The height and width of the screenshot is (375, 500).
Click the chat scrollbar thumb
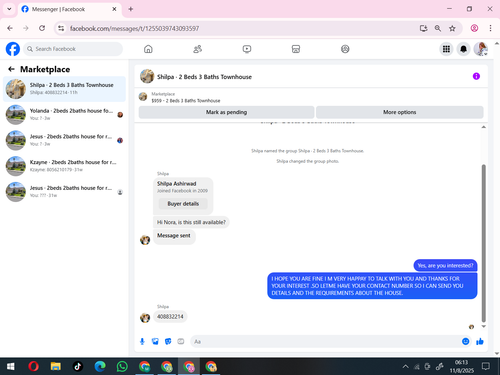[483, 243]
